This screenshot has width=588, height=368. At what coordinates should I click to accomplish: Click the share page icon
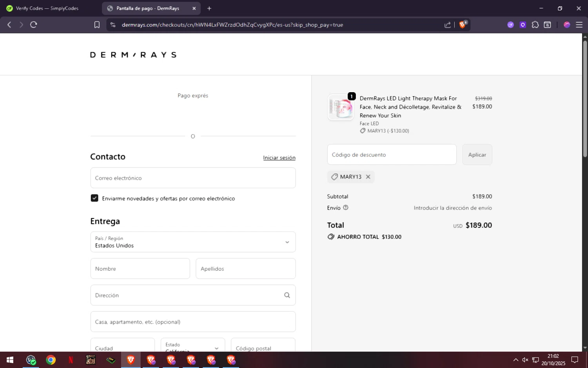click(448, 25)
